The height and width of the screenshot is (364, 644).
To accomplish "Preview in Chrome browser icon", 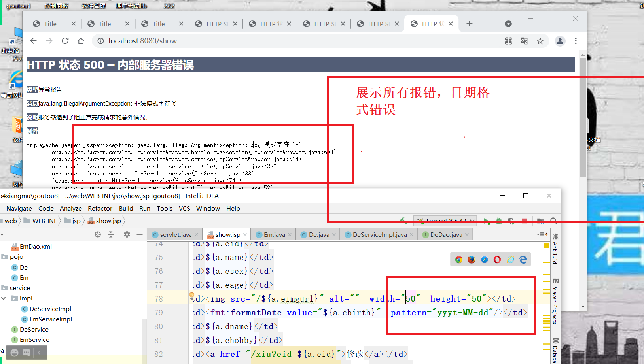I will [459, 260].
